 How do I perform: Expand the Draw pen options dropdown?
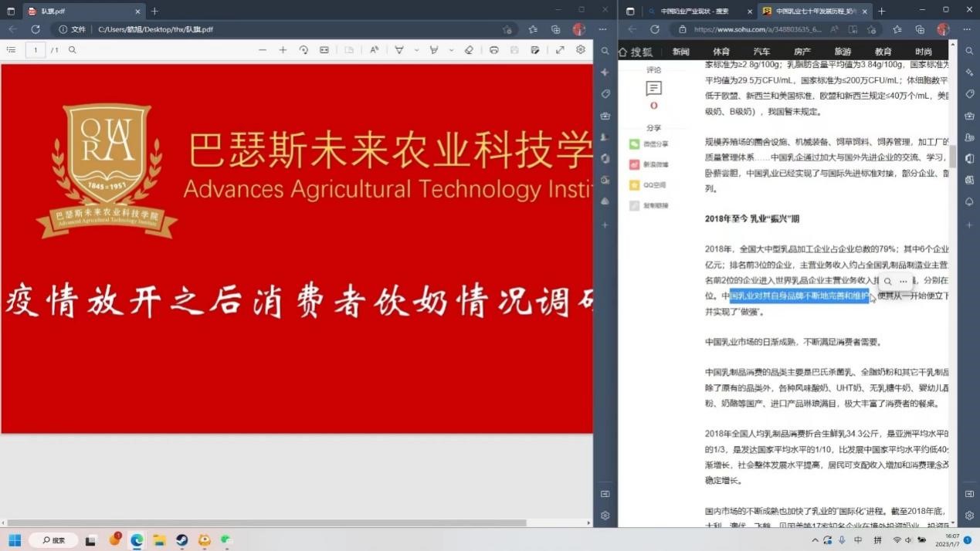pos(416,50)
